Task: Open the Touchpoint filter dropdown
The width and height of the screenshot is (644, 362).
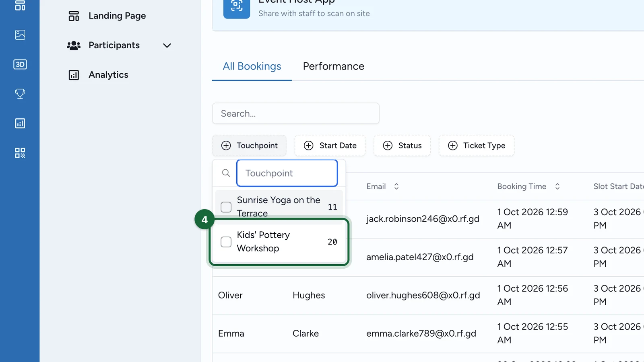Action: (x=249, y=146)
